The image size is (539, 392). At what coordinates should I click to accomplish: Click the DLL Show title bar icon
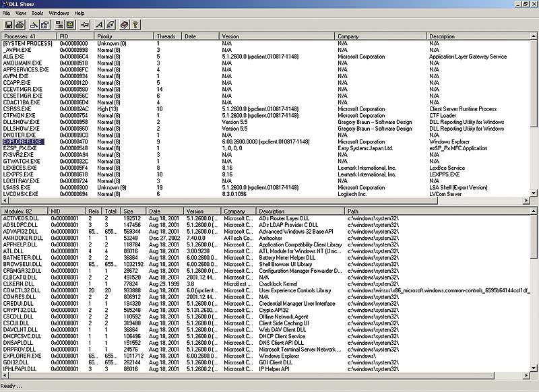point(5,4)
